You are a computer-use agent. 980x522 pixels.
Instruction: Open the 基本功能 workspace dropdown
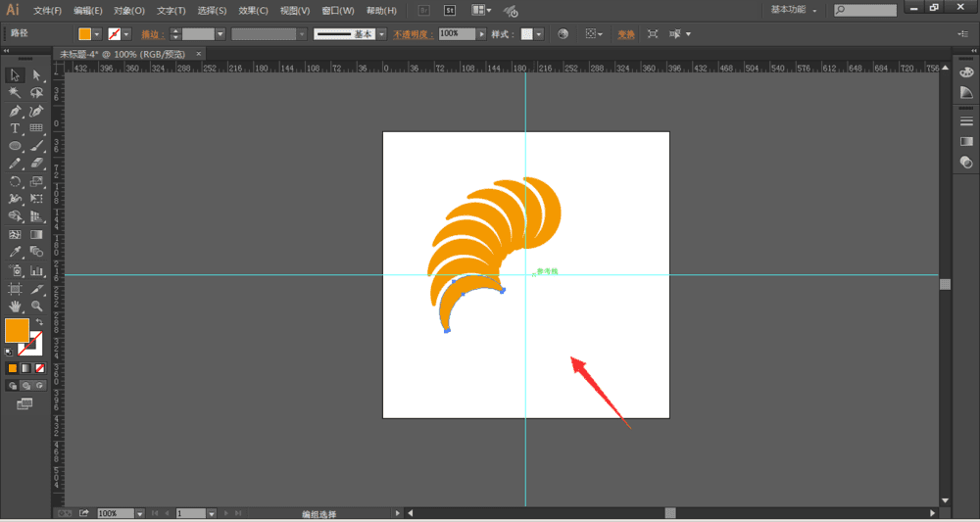point(794,10)
